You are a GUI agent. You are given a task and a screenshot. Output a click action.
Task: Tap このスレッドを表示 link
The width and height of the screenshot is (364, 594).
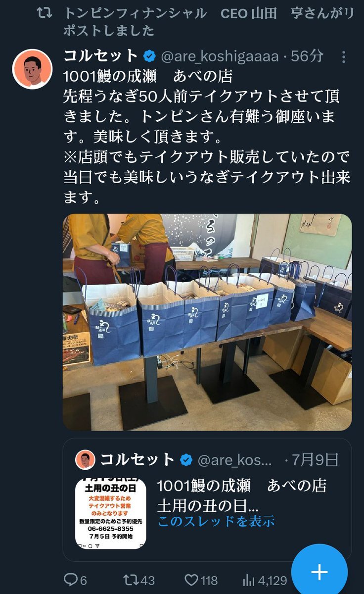[216, 521]
